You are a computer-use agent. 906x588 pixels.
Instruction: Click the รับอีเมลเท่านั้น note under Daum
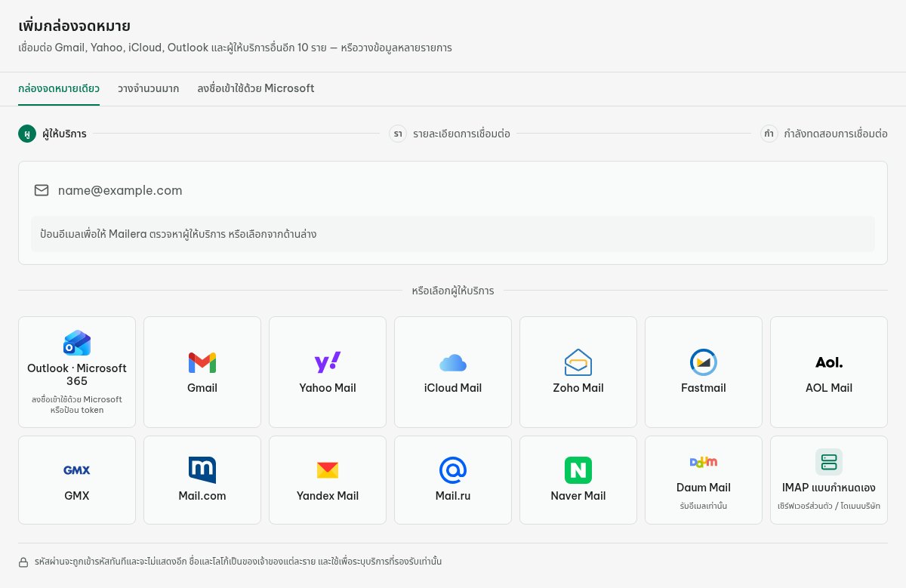[704, 506]
